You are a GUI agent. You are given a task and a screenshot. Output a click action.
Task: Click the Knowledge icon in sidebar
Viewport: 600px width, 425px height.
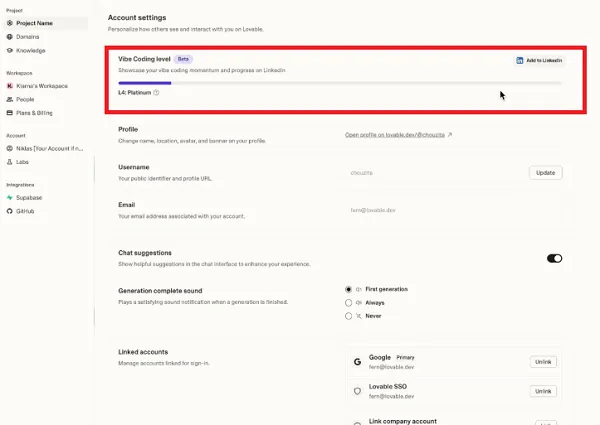click(x=9, y=50)
